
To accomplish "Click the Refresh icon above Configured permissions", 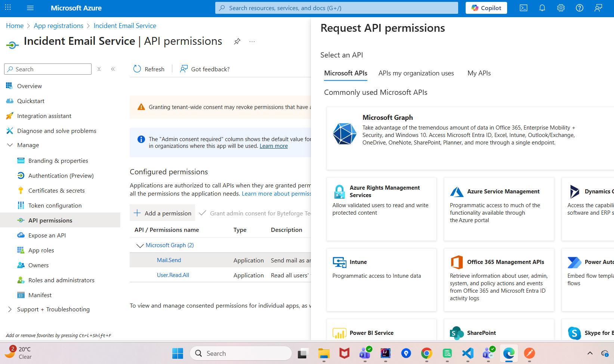I will 137,69.
